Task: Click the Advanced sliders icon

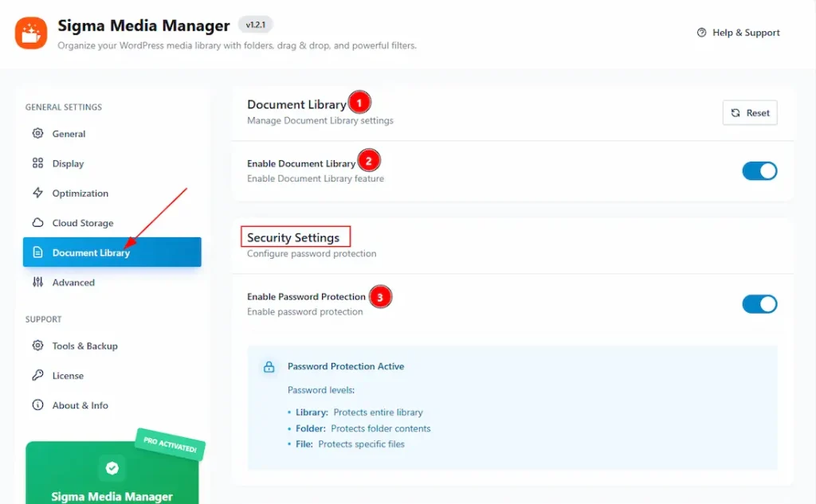Action: pyautogui.click(x=37, y=283)
